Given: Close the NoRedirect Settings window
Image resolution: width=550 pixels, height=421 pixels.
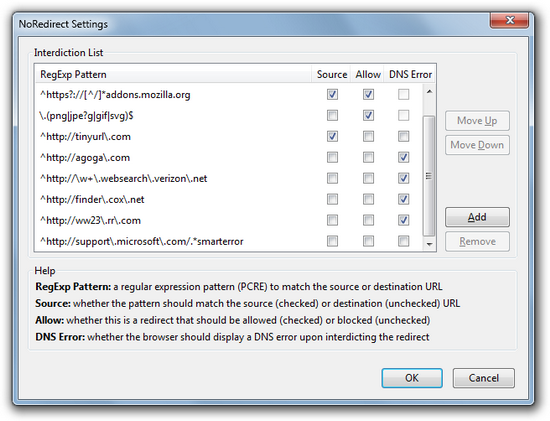Looking at the screenshot, I should (509, 20).
